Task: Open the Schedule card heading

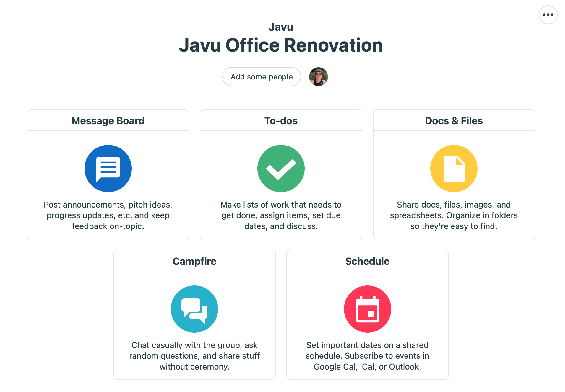Action: click(x=367, y=261)
